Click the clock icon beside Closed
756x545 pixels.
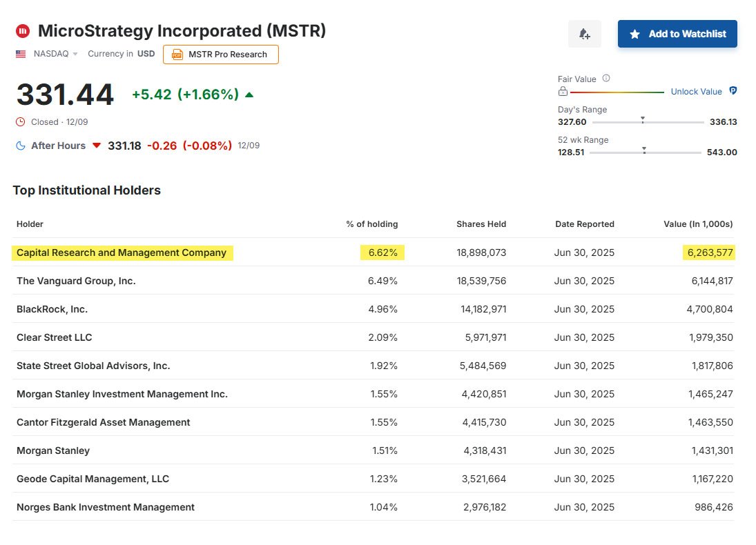20,122
